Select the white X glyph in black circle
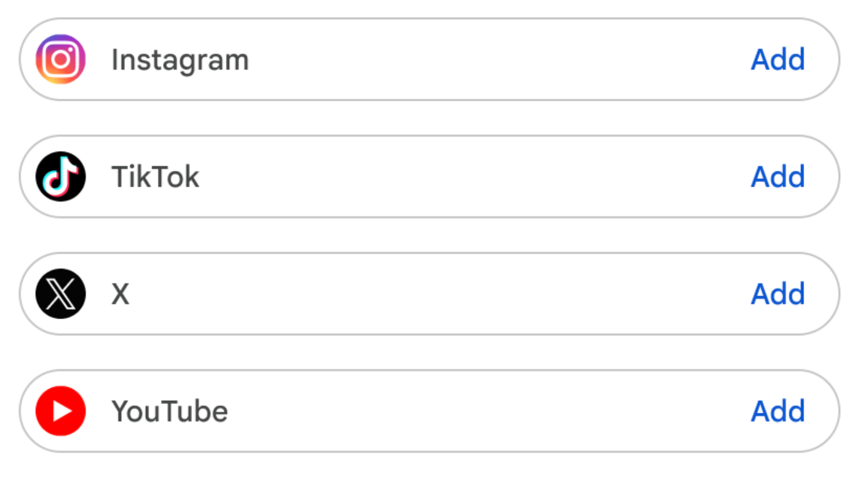This screenshot has height=479, width=868. pos(61,293)
